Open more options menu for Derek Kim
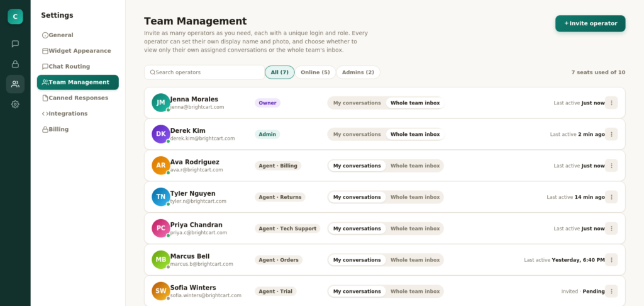Image resolution: width=644 pixels, height=306 pixels. pyautogui.click(x=611, y=134)
